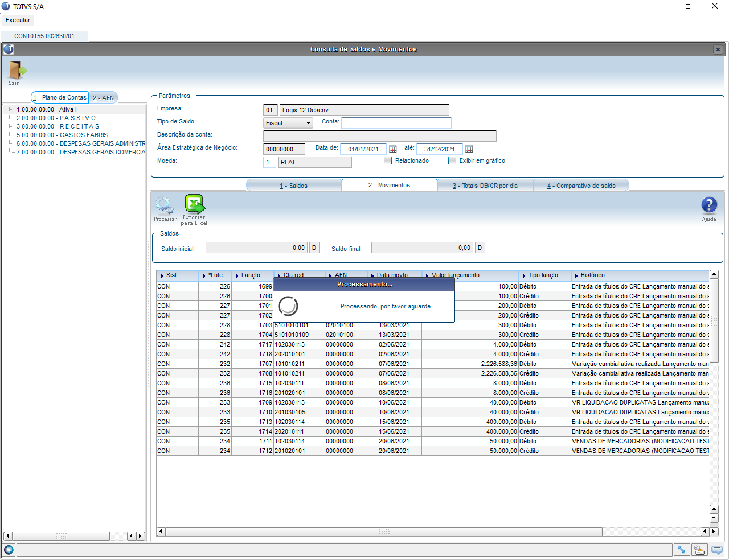Enable the Relacionado checkbox

pos(388,160)
